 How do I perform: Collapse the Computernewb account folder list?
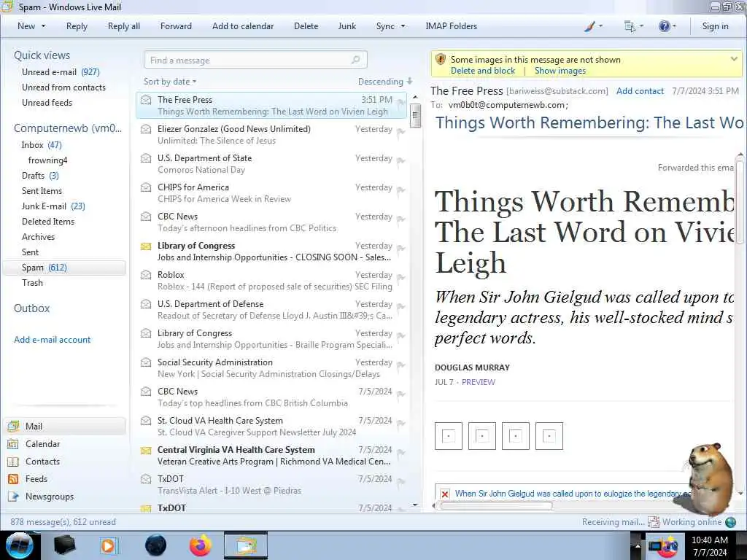point(68,128)
